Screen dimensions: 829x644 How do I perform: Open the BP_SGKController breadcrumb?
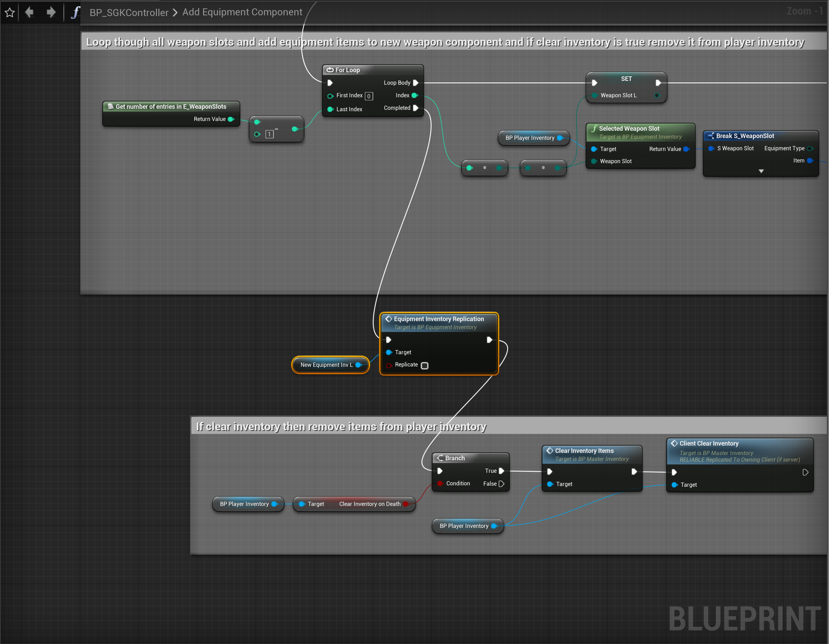pyautogui.click(x=129, y=13)
